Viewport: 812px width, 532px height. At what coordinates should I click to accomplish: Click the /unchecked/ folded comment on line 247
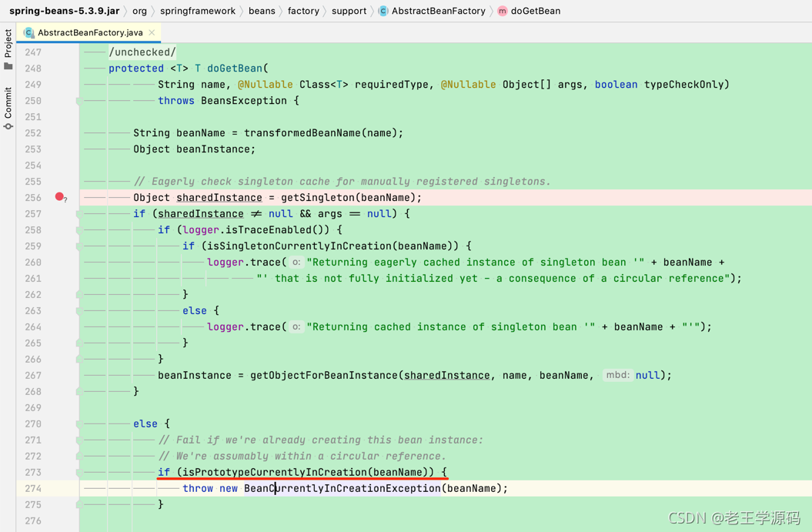(x=142, y=52)
